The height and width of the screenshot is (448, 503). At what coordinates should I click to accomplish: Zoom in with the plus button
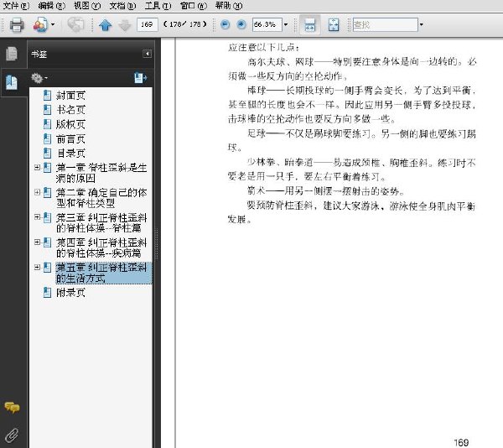pos(241,24)
